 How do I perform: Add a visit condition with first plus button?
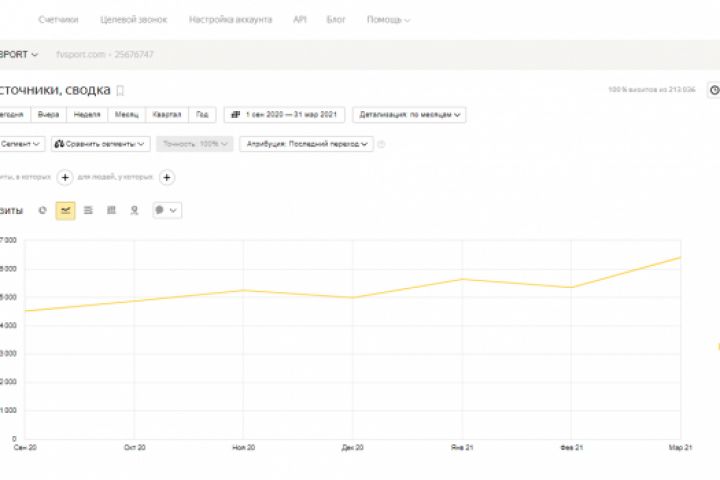click(64, 177)
